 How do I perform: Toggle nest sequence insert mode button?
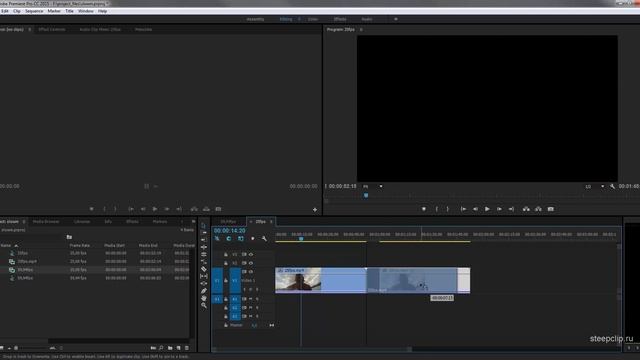point(217,239)
